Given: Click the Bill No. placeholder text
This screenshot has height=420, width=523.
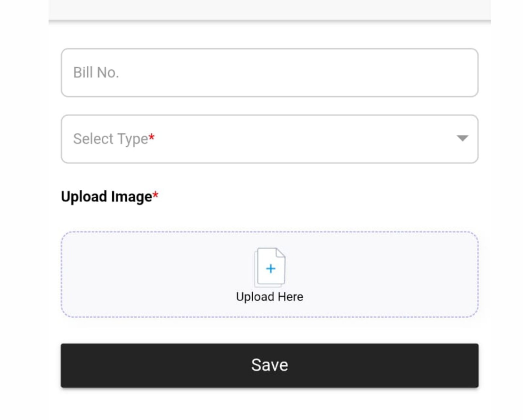Looking at the screenshot, I should [x=96, y=73].
